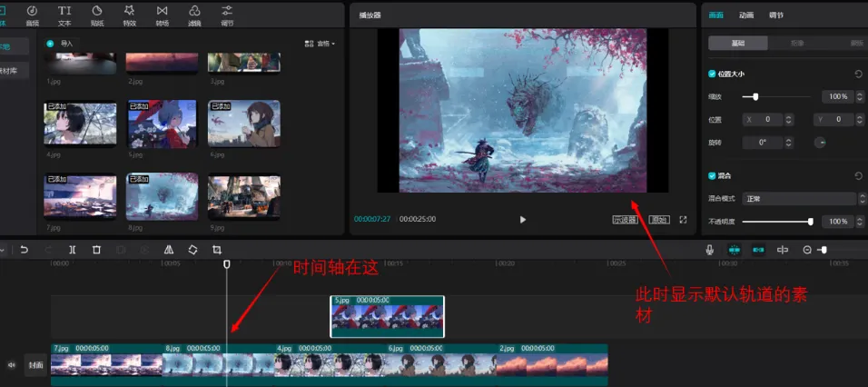
Task: Select the 5.jpg clip on the upper track
Action: (387, 316)
